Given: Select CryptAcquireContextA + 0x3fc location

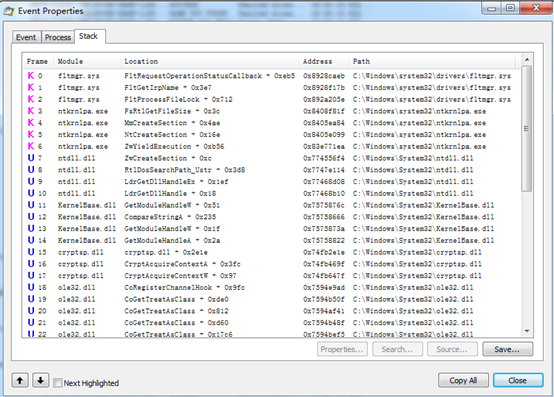Looking at the screenshot, I should [x=183, y=264].
